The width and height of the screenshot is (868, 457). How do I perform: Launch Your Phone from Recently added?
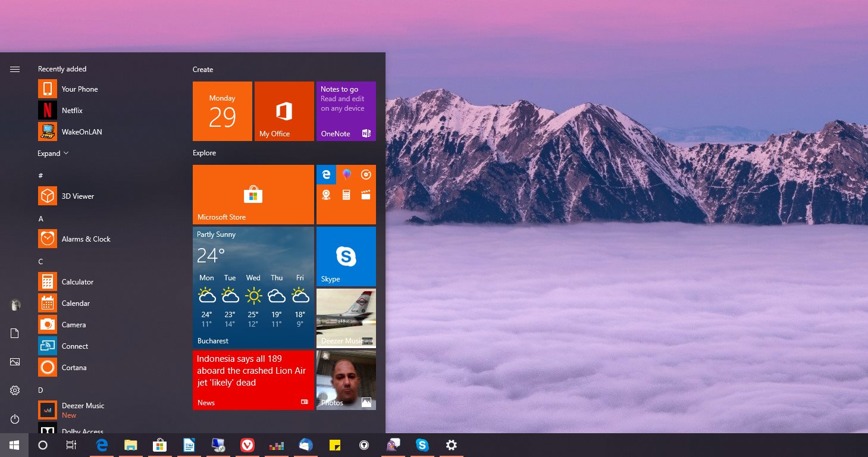coord(106,89)
